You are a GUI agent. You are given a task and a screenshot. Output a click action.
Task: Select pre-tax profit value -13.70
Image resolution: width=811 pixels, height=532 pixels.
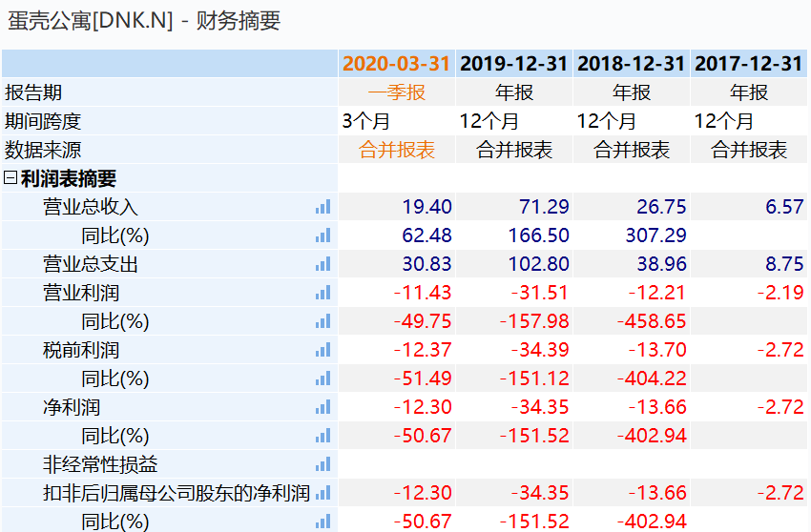pyautogui.click(x=657, y=350)
